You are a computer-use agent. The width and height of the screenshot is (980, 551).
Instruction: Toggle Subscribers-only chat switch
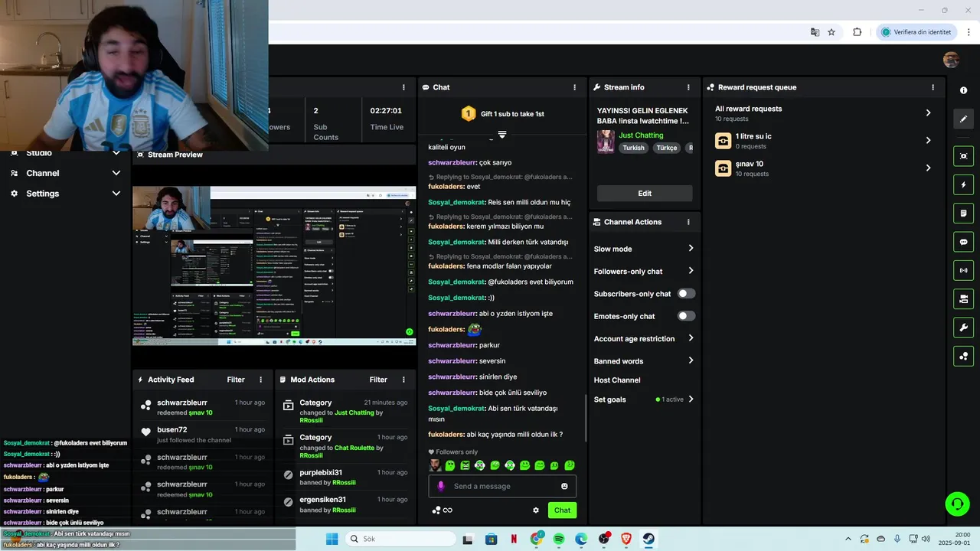[686, 293]
